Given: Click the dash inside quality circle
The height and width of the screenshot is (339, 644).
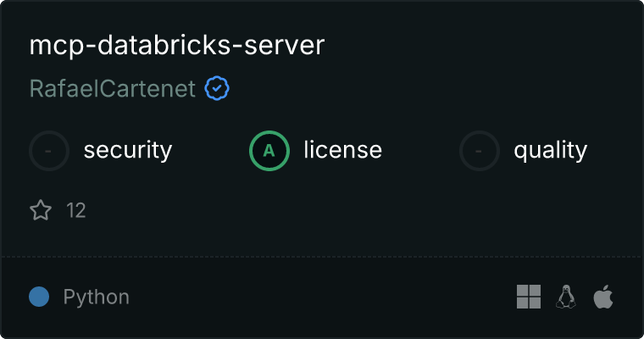Looking at the screenshot, I should click(479, 151).
